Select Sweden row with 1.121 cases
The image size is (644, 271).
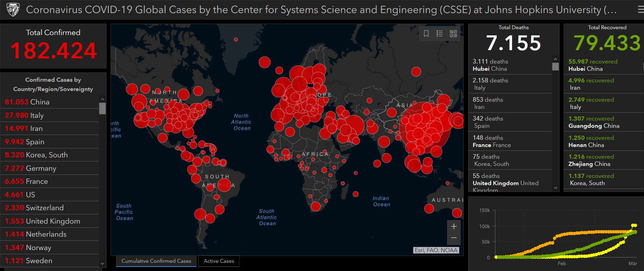click(50, 261)
